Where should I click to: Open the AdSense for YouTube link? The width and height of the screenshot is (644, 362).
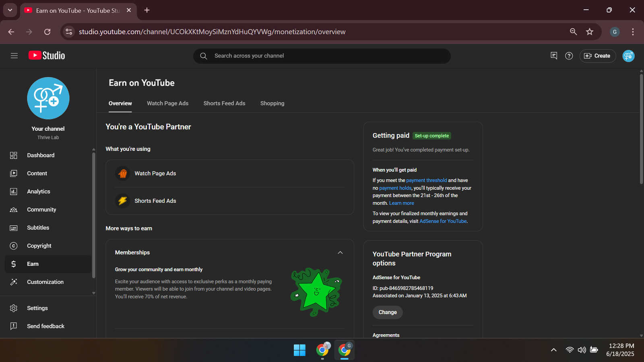coord(443,221)
